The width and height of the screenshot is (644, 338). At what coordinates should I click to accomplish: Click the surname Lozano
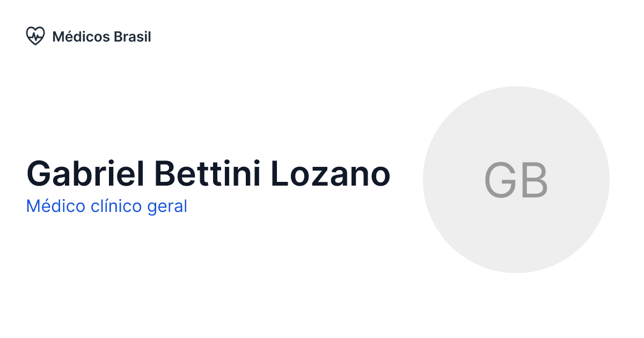pos(330,174)
